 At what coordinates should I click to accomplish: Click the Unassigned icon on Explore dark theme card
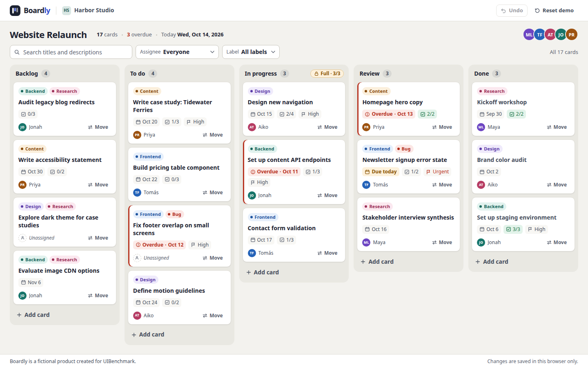[22, 238]
